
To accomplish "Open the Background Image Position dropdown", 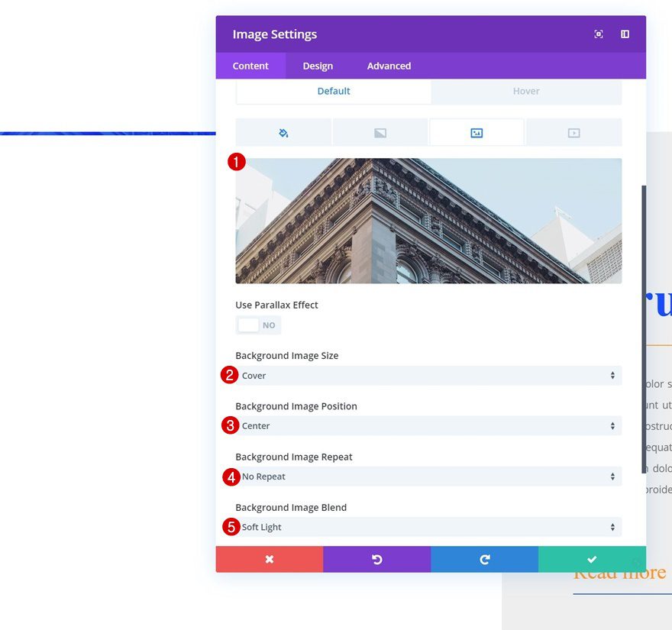I will [428, 425].
